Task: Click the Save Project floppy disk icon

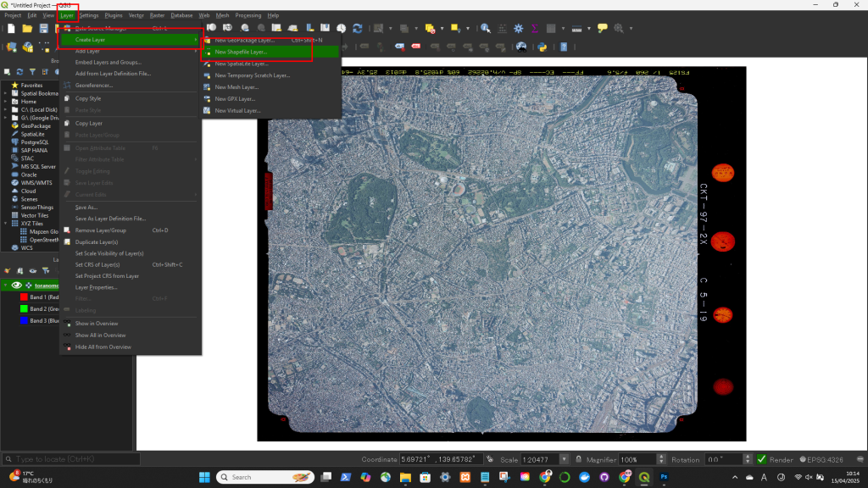Action: click(x=43, y=28)
